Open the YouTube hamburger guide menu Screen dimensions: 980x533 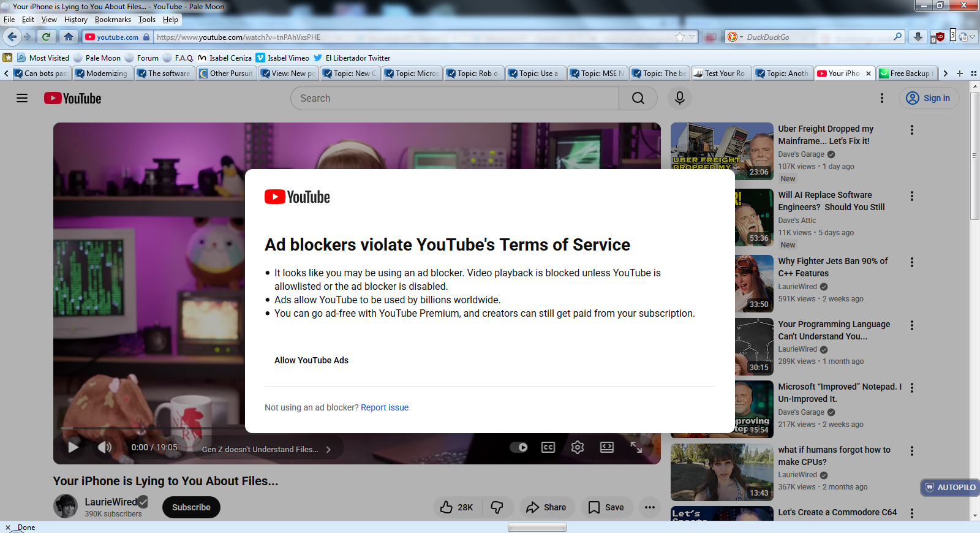pos(22,98)
